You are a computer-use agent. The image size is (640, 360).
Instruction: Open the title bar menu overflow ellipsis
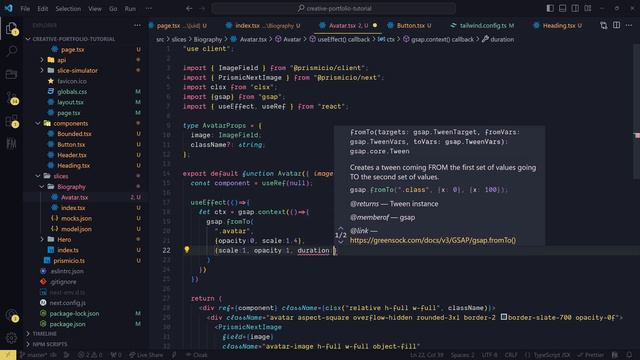[149, 9]
